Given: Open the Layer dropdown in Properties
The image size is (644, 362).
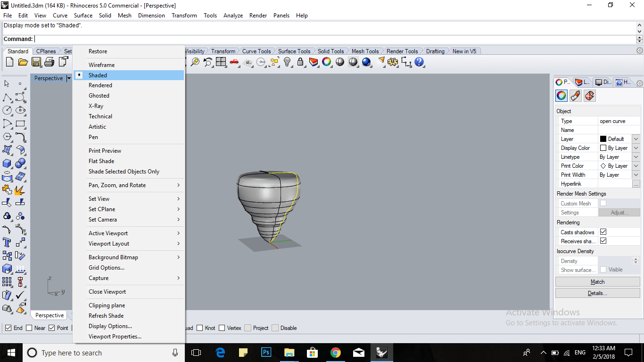Looking at the screenshot, I should [636, 139].
